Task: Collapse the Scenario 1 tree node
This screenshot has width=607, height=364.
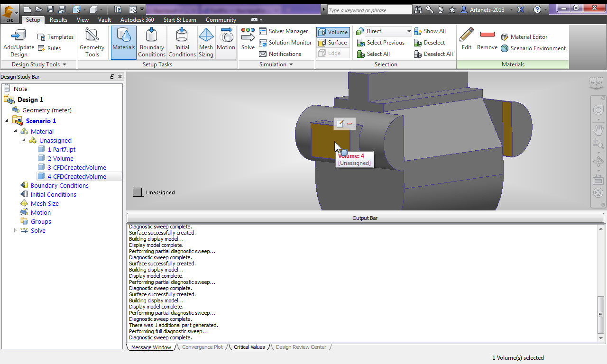Action: (x=7, y=121)
